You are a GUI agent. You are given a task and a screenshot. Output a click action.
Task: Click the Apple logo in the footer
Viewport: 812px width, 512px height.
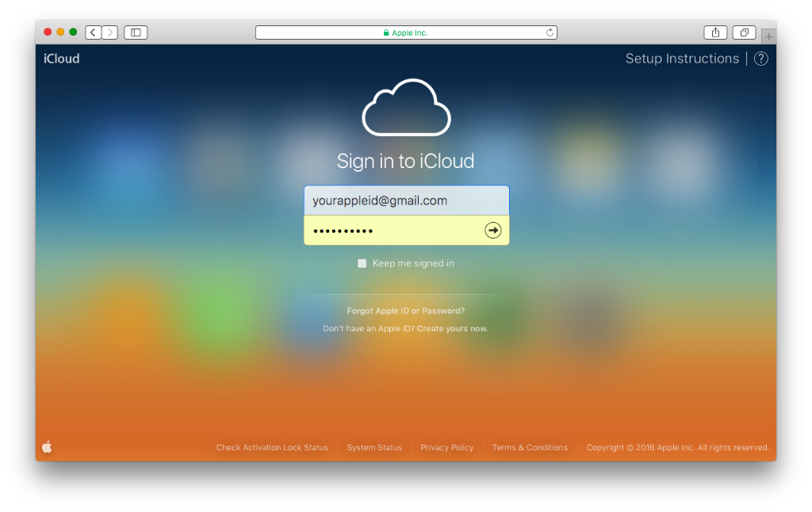[47, 447]
